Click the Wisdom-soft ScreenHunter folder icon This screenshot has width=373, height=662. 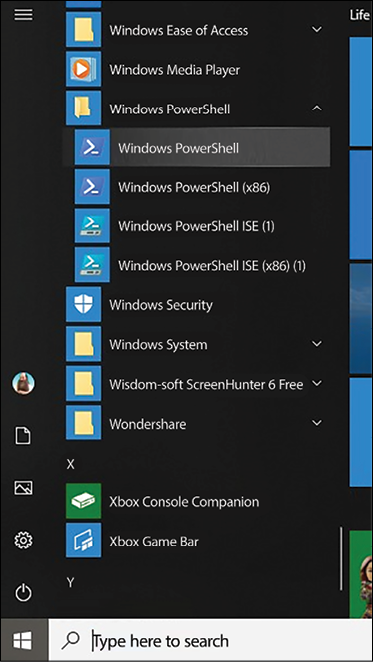(x=84, y=383)
